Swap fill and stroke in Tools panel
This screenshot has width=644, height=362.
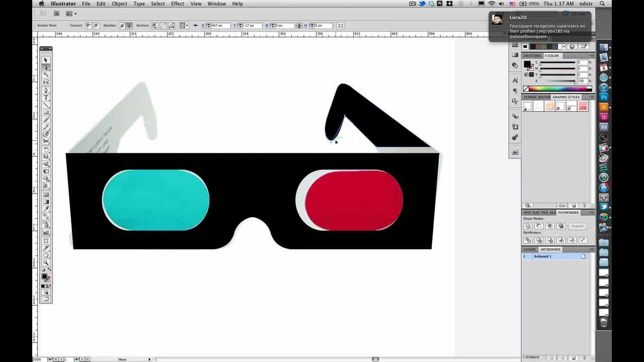click(49, 270)
